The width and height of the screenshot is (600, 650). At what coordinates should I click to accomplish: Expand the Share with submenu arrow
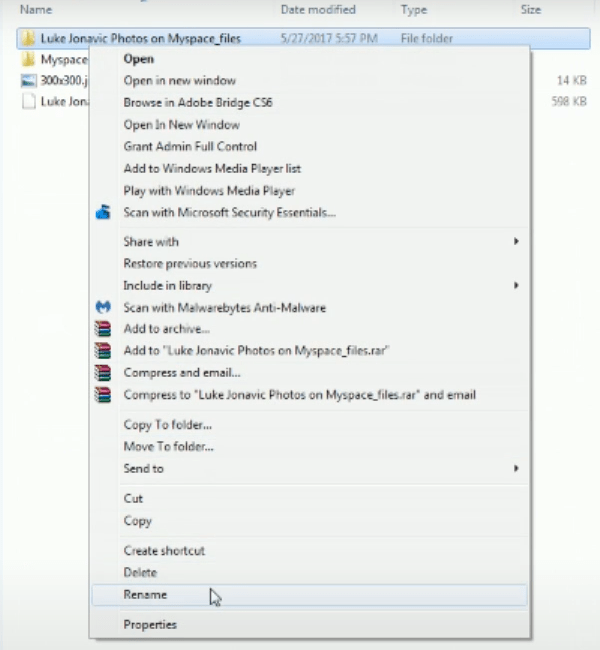(516, 242)
